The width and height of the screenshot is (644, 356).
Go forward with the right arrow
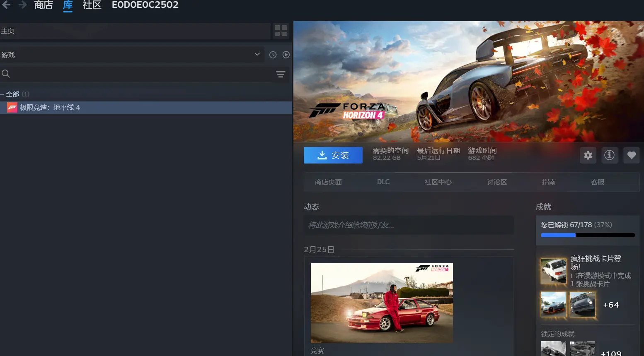[x=22, y=5]
